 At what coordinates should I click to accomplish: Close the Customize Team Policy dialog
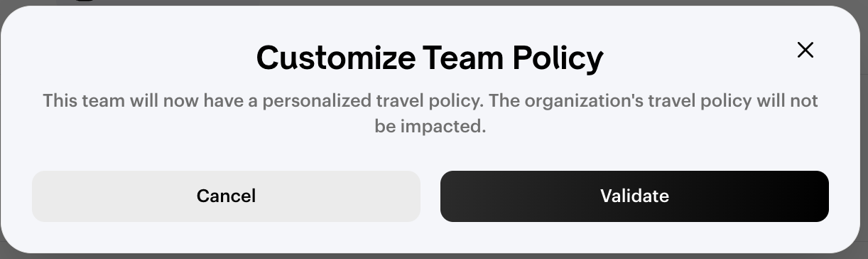click(x=805, y=50)
